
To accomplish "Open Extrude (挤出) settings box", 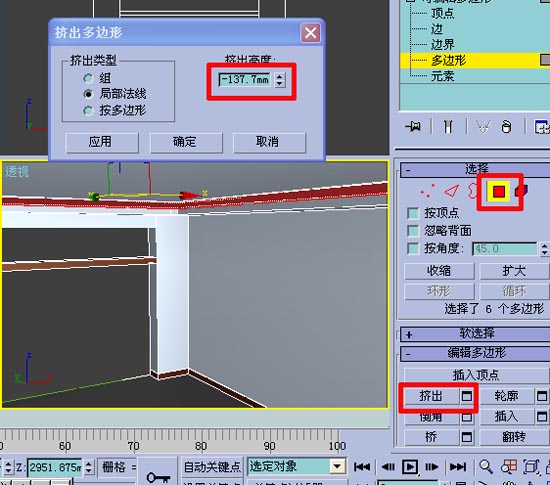I will pos(467,396).
